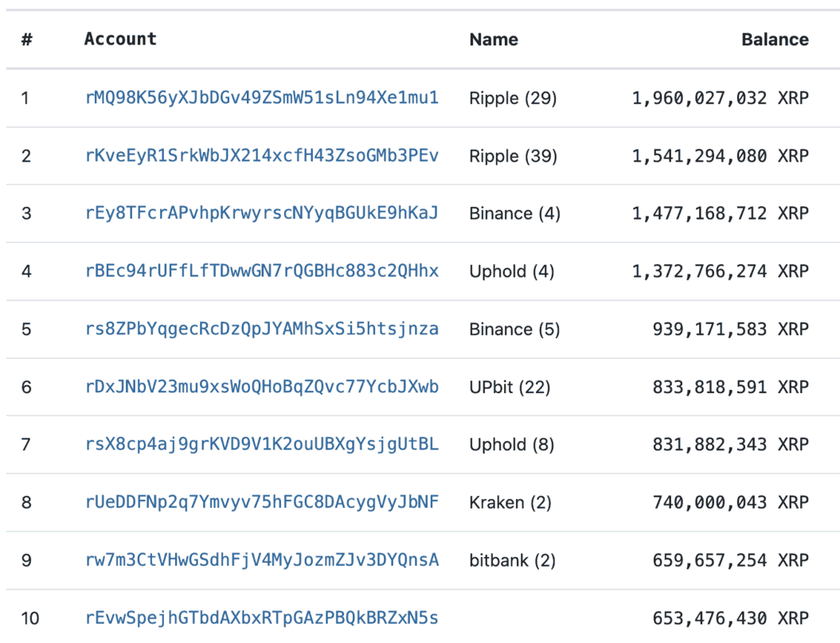This screenshot has height=643, width=840.
Task: Open account rUeDDFNp2q7Ymvyv75hFGC8DAcygVyJbNF
Action: tap(262, 502)
